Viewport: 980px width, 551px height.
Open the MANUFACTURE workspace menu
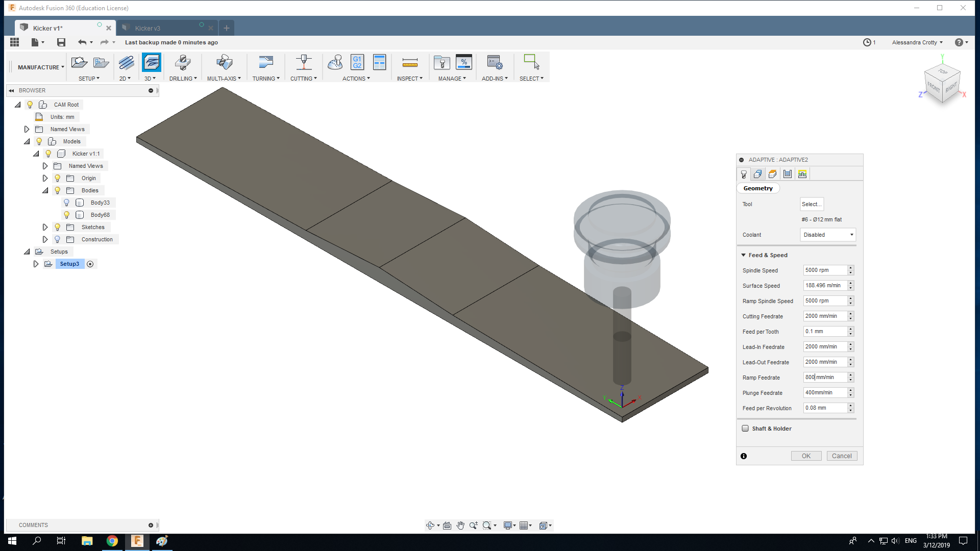(41, 67)
